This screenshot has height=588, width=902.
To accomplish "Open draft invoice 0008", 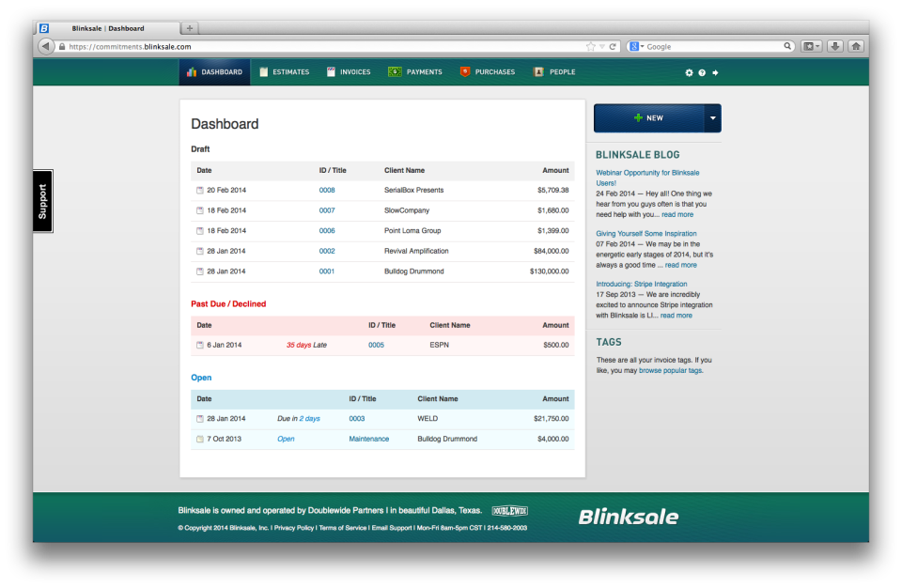I will [327, 191].
